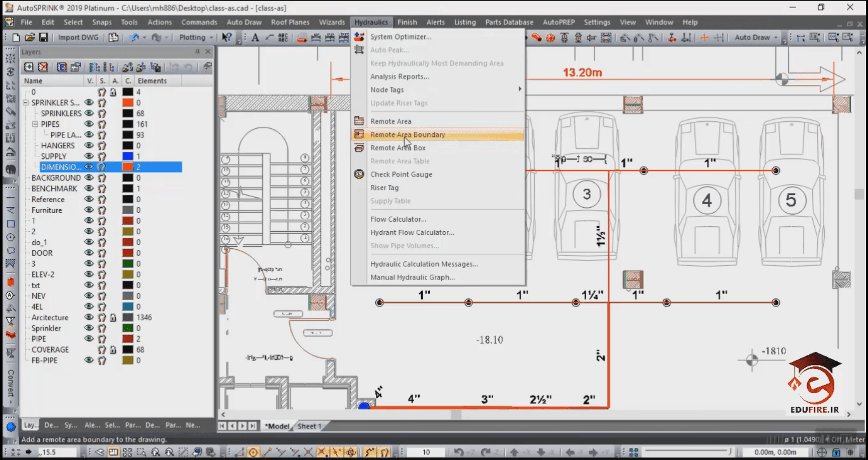Toggle visibility of HANGERS layer
This screenshot has width=868, height=460.
(x=89, y=145)
